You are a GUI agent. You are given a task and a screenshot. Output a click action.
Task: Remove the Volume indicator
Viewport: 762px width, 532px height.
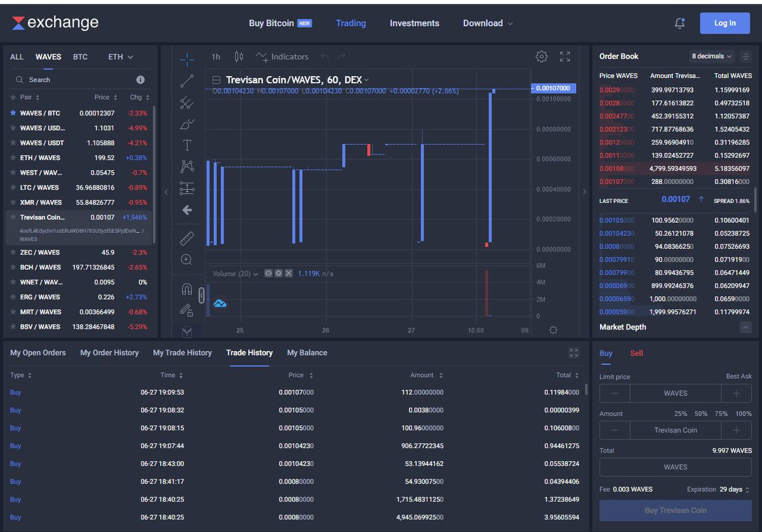288,273
